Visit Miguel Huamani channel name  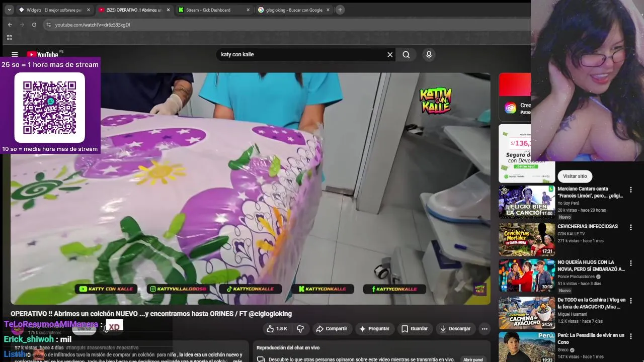pos(574,314)
